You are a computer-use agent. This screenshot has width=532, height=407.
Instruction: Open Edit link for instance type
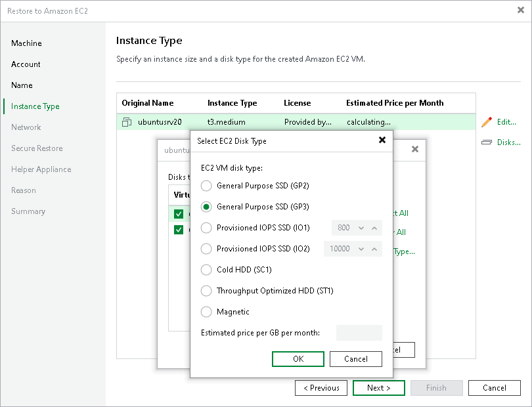tap(506, 122)
